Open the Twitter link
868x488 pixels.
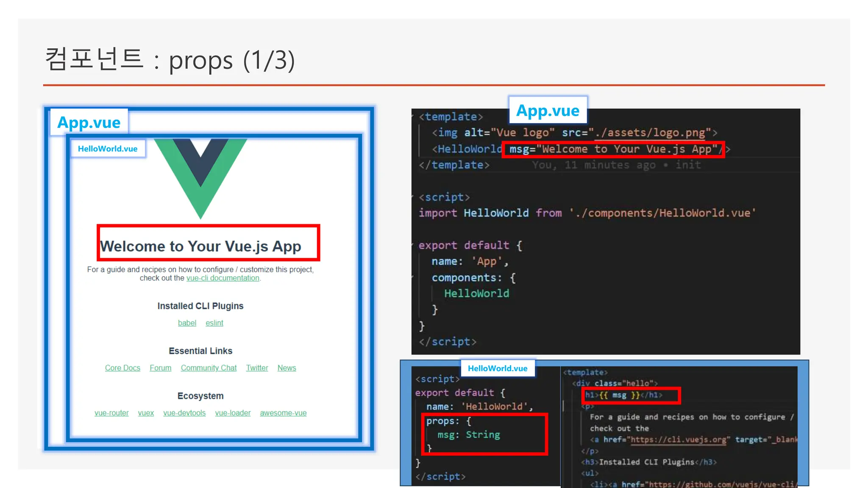[x=257, y=368]
